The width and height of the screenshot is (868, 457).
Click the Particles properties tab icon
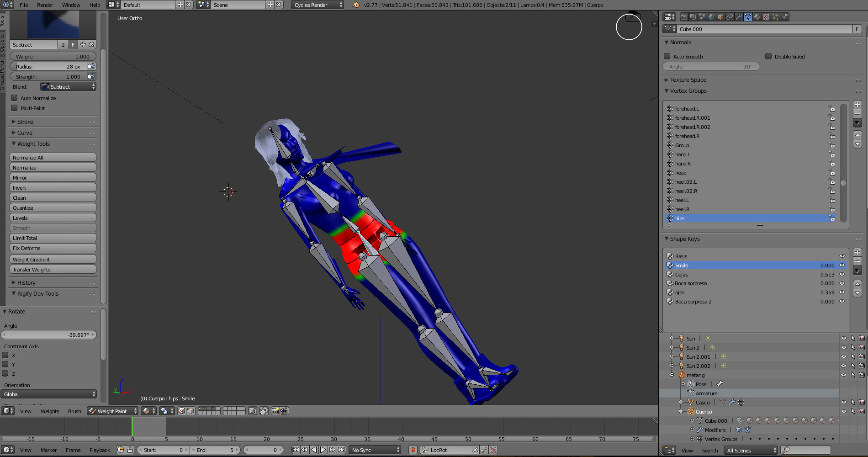[x=775, y=17]
